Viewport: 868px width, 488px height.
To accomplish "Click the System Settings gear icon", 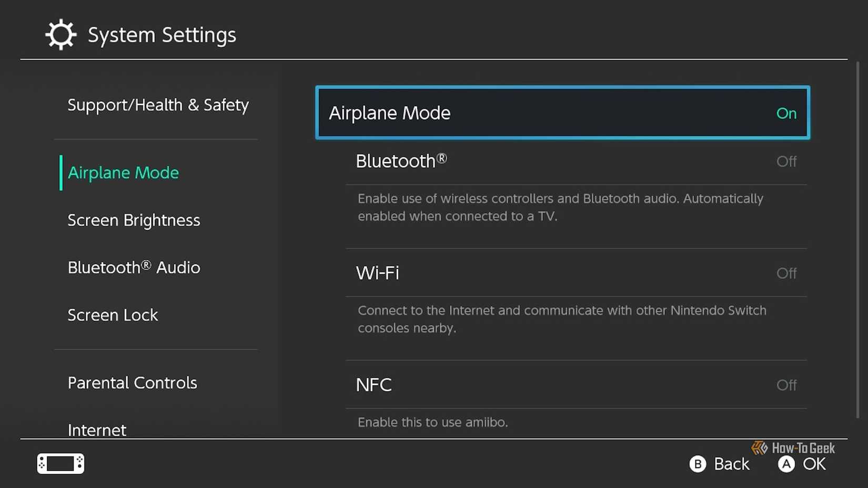I will point(60,35).
